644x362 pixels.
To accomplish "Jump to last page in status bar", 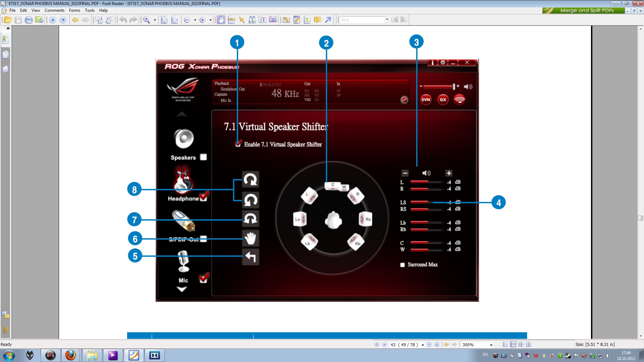I will (x=437, y=345).
